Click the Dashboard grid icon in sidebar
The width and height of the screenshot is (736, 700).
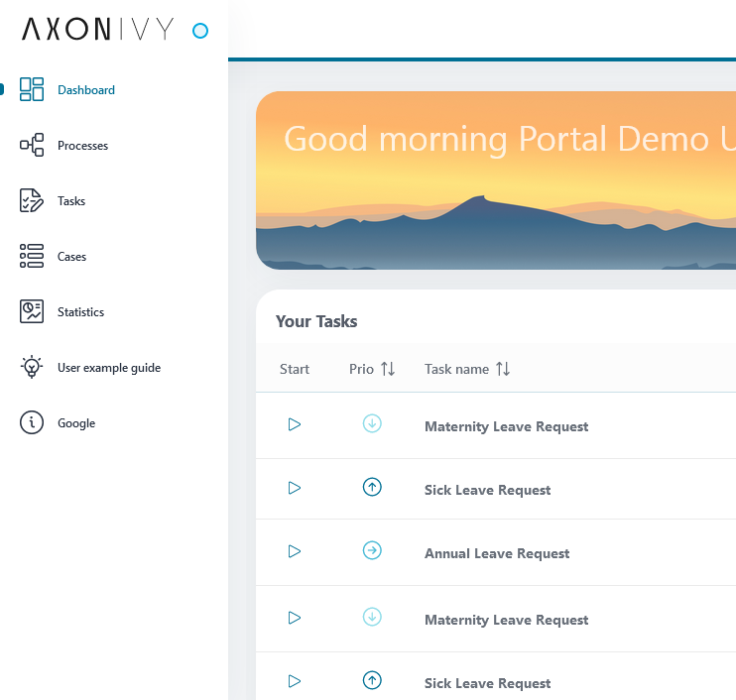pos(32,89)
